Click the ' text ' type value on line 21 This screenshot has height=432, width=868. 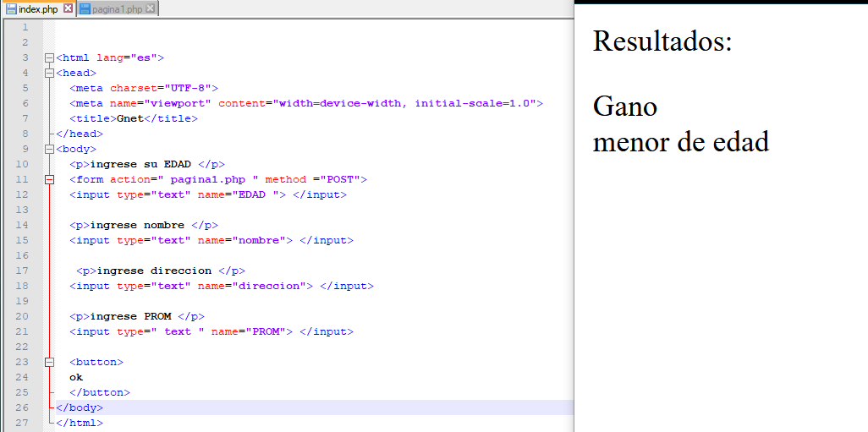[178, 331]
